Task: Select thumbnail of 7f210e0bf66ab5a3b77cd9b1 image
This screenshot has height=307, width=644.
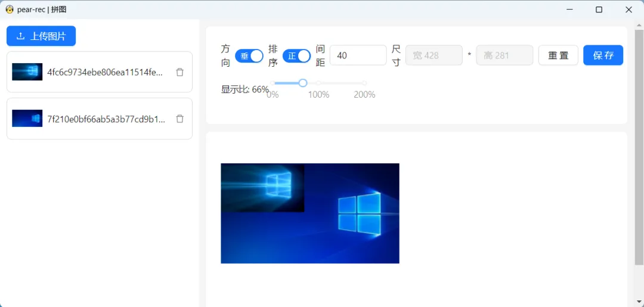Action: [x=27, y=118]
